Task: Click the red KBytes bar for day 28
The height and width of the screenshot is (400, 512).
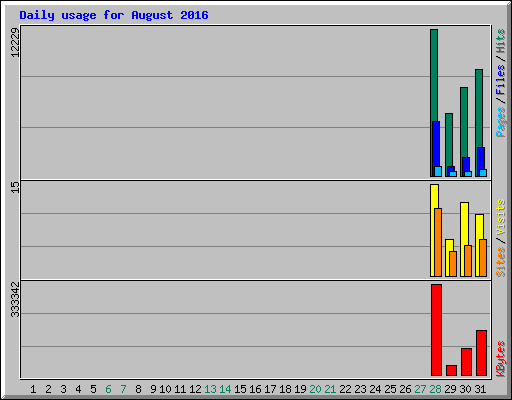Action: point(436,330)
